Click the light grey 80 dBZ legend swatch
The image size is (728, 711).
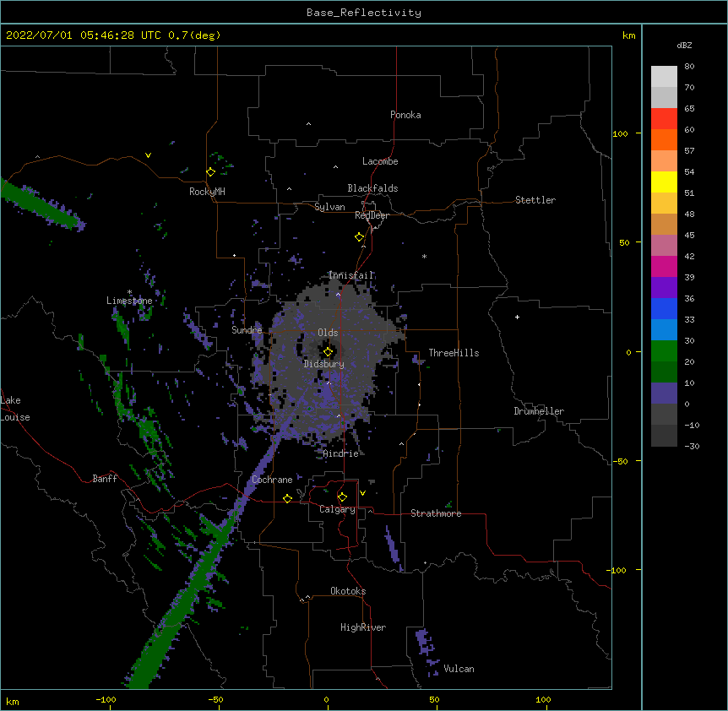[x=664, y=76]
